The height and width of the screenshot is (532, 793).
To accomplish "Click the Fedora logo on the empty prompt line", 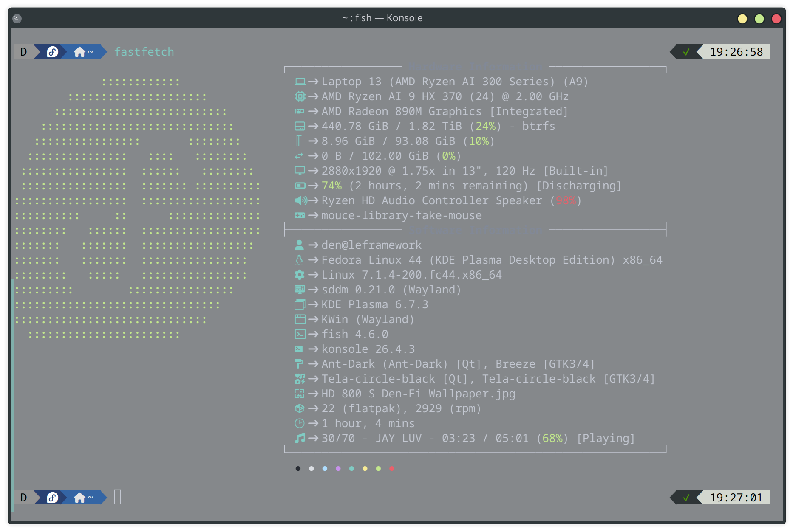I will tap(52, 498).
